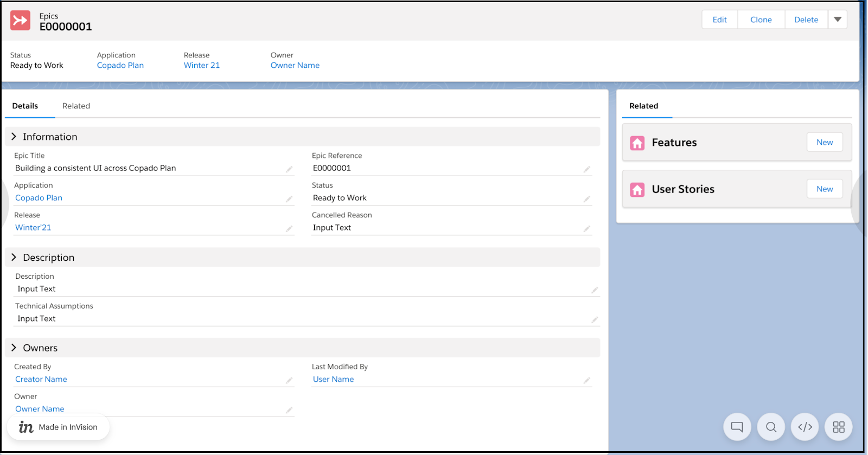The height and width of the screenshot is (455, 868).
Task: Open the grid screens icon
Action: (839, 427)
